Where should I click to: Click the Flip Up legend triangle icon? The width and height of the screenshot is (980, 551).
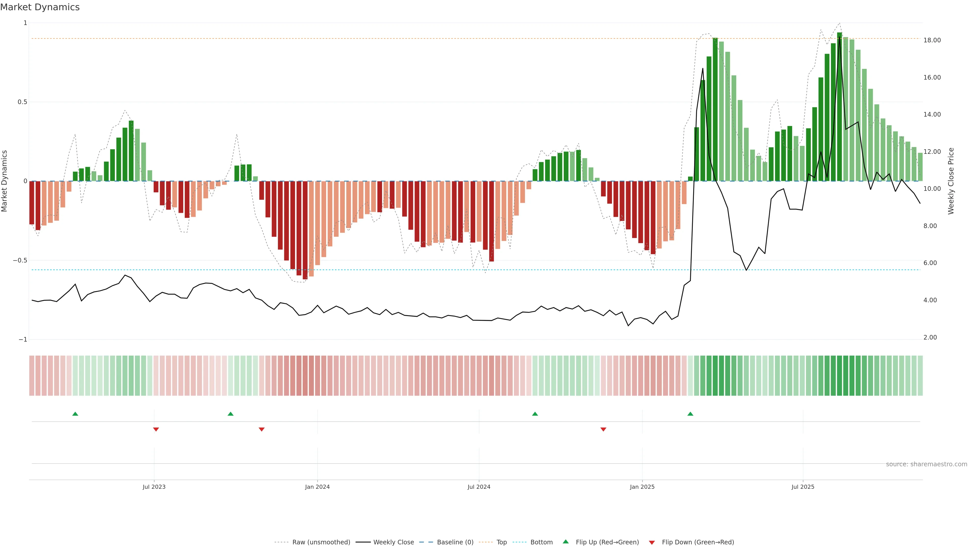pyautogui.click(x=566, y=542)
